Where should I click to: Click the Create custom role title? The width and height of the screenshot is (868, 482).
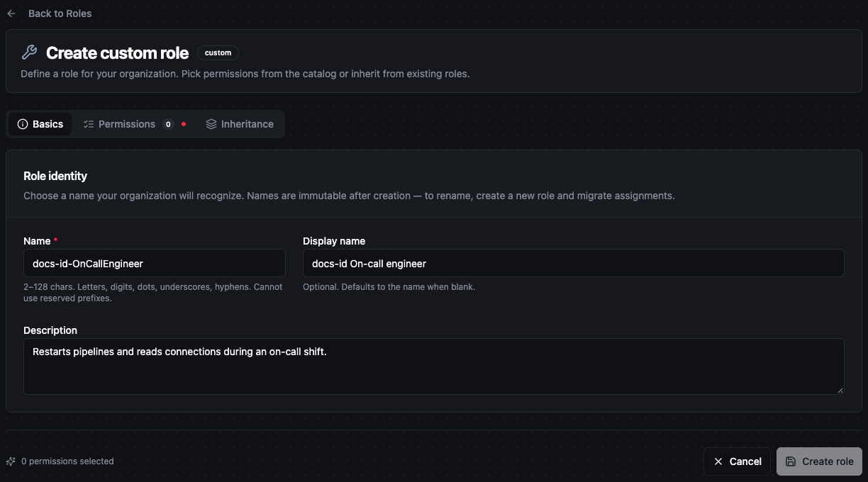pyautogui.click(x=118, y=53)
